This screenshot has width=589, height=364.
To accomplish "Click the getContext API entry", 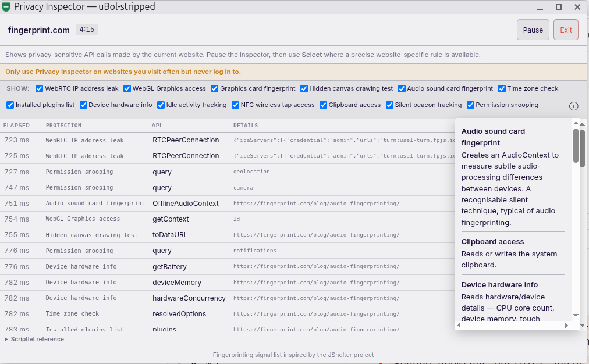I will click(x=171, y=219).
